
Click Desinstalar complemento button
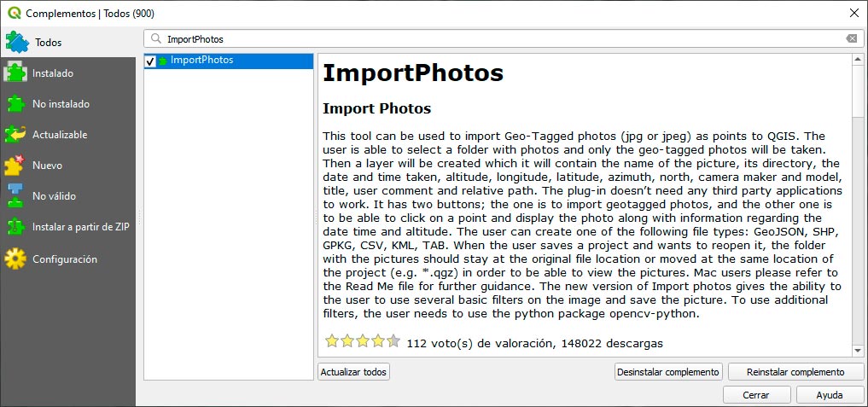point(669,372)
